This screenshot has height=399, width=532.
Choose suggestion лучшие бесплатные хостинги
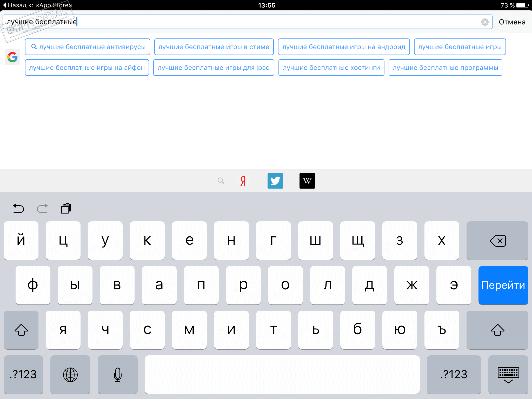[331, 68]
